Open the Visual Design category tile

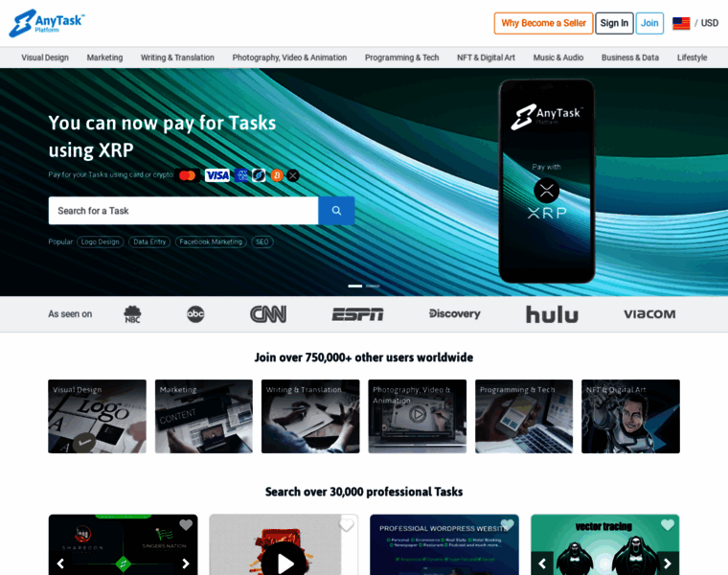[x=97, y=416]
